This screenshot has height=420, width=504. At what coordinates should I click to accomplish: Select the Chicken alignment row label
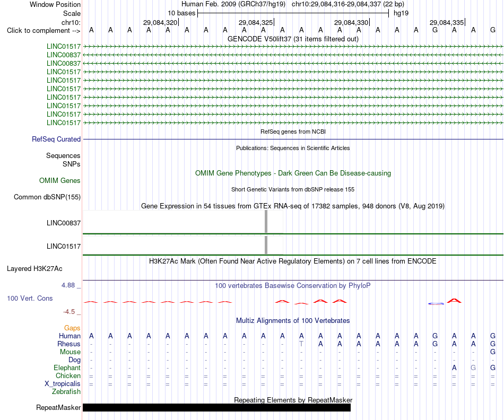click(68, 375)
